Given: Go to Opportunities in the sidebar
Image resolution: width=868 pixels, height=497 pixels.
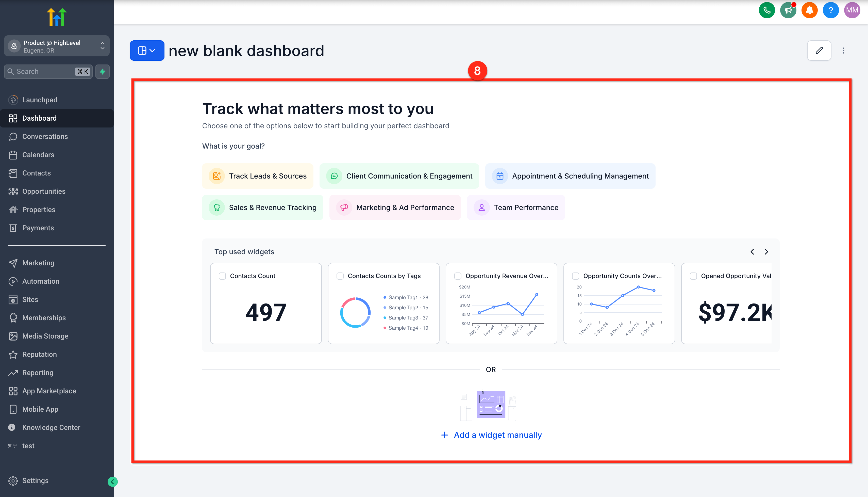Looking at the screenshot, I should coord(44,191).
